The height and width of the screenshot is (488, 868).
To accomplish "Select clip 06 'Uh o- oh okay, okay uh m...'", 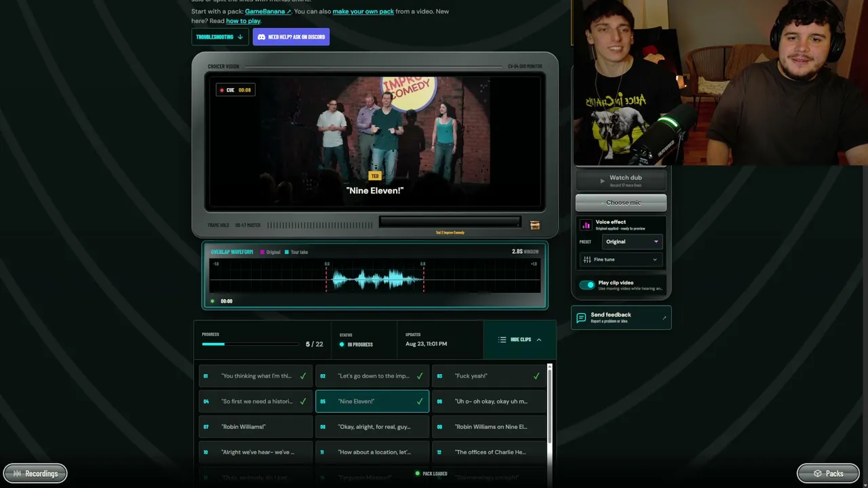I will click(489, 401).
